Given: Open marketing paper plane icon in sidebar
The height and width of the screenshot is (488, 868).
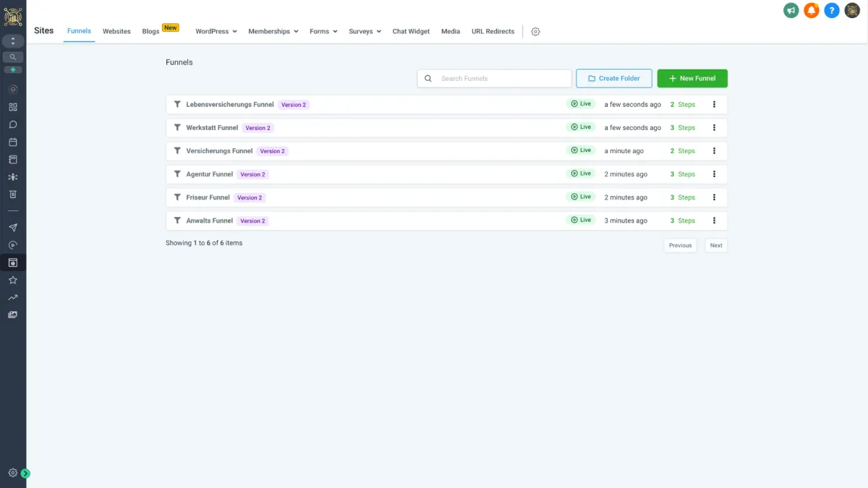Looking at the screenshot, I should [x=13, y=228].
